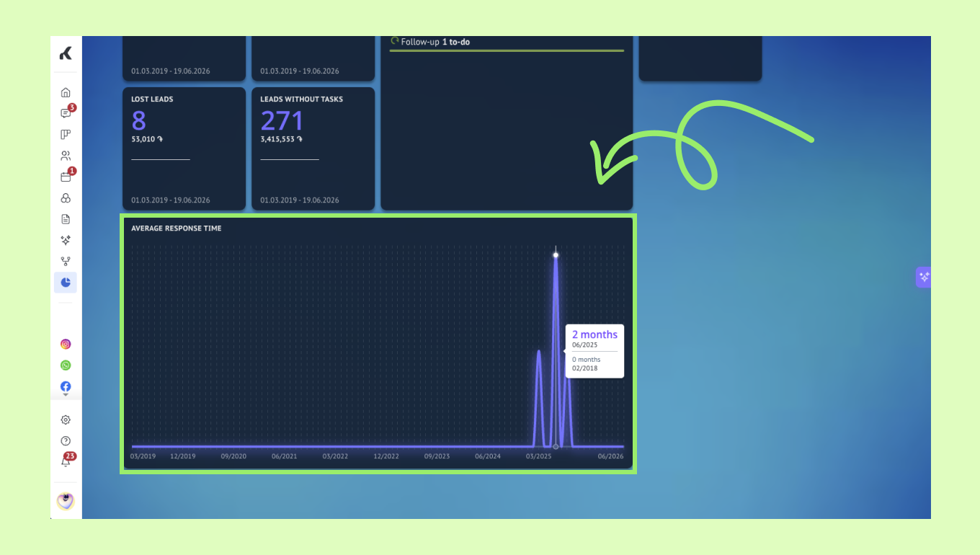The width and height of the screenshot is (980, 555).
Task: Open the settings gear icon
Action: tap(66, 419)
